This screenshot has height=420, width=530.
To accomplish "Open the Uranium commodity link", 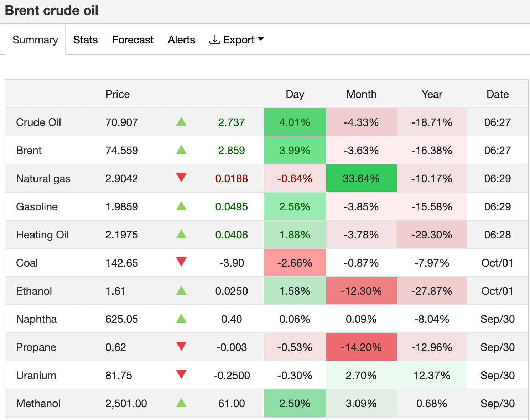I will (x=36, y=376).
